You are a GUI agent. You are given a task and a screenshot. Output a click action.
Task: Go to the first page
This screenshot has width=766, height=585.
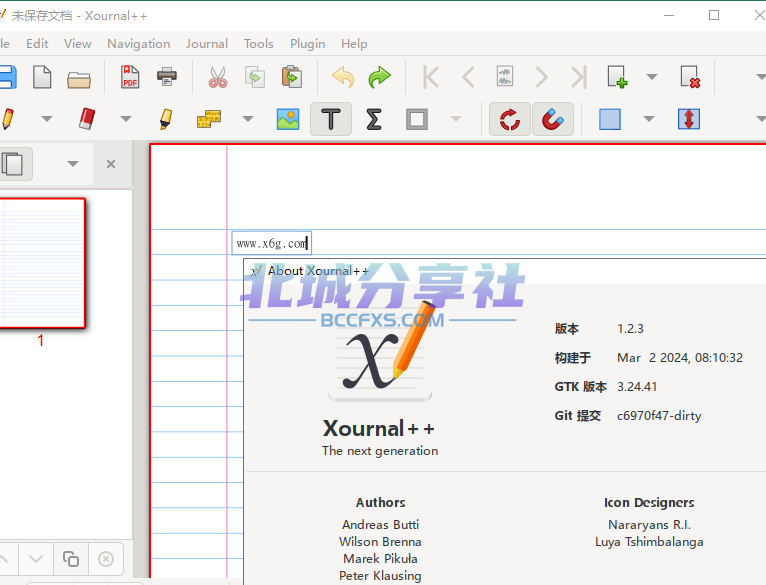(x=431, y=77)
